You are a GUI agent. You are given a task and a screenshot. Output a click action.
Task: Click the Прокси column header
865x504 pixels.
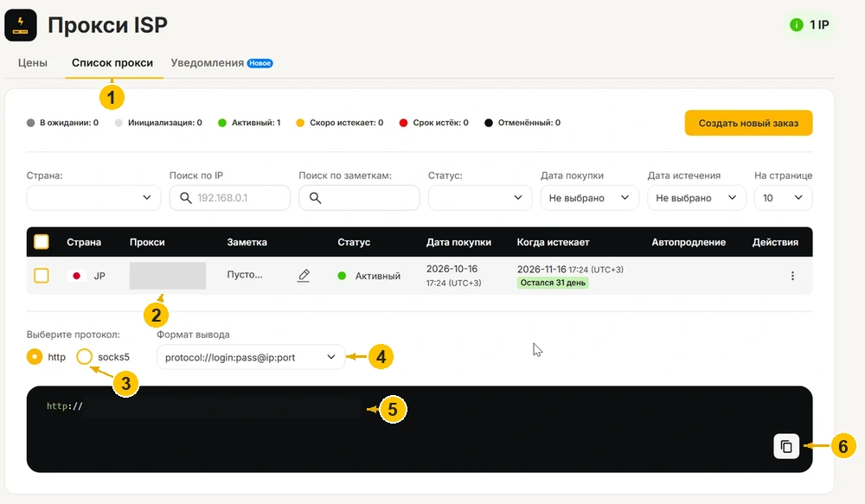click(x=147, y=242)
